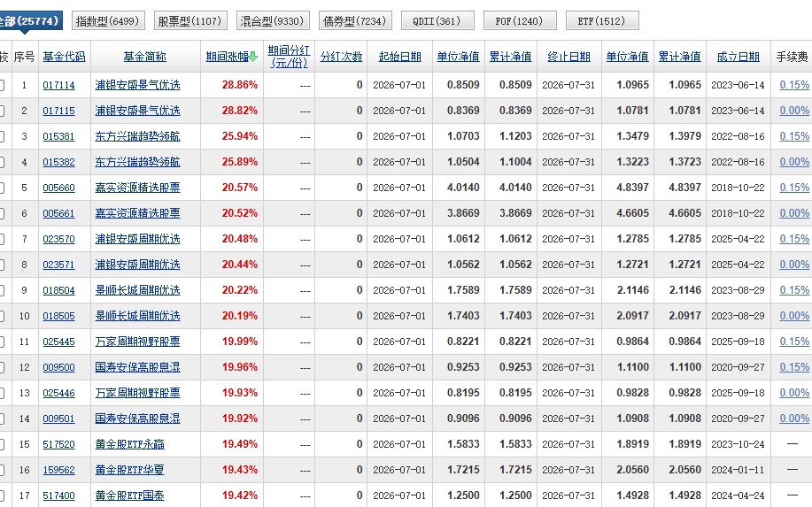Click 成立日期 cell 2024-01-11
Image resolution: width=812 pixels, height=507 pixels.
pos(738,470)
